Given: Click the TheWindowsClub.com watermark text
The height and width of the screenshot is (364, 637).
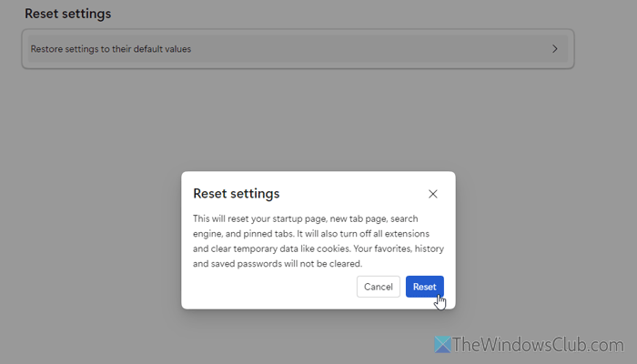Looking at the screenshot, I should (x=538, y=345).
